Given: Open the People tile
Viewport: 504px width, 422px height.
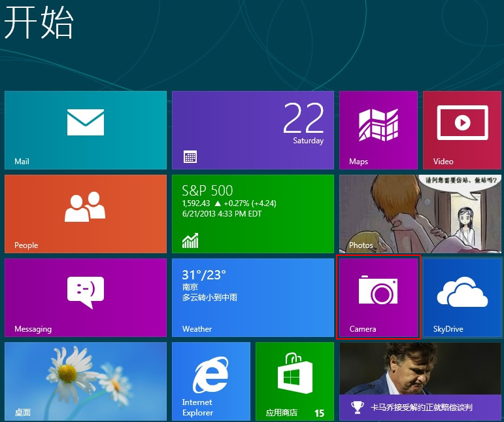Looking at the screenshot, I should [86, 214].
